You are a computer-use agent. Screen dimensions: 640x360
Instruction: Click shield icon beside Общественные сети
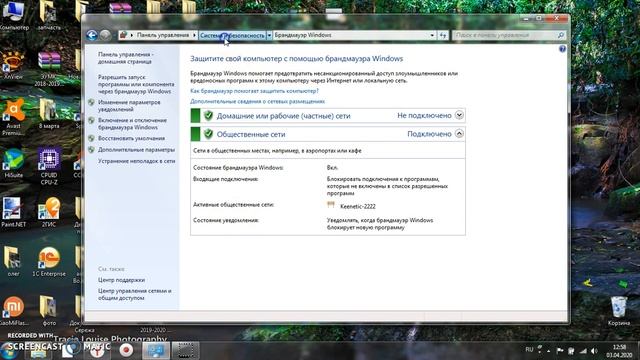pyautogui.click(x=209, y=134)
